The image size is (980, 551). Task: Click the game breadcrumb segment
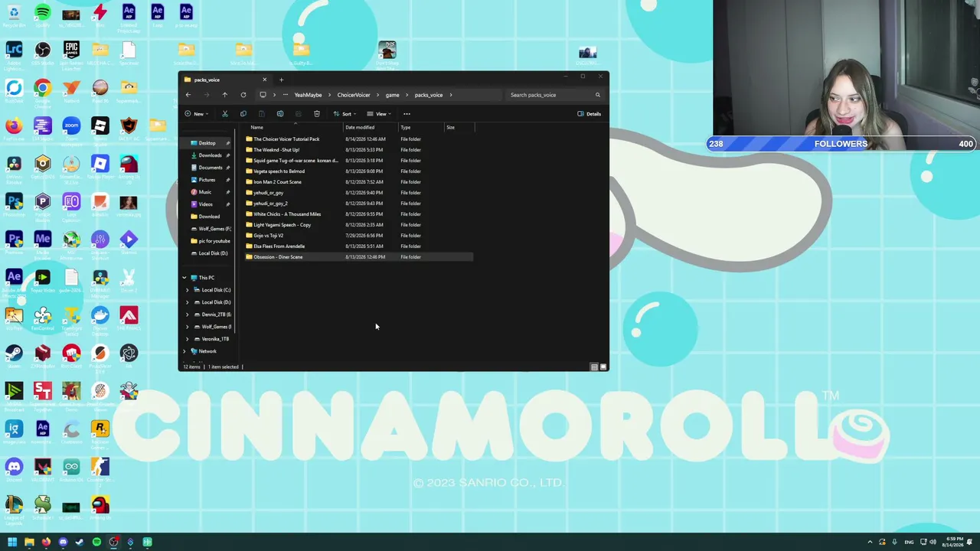392,95
